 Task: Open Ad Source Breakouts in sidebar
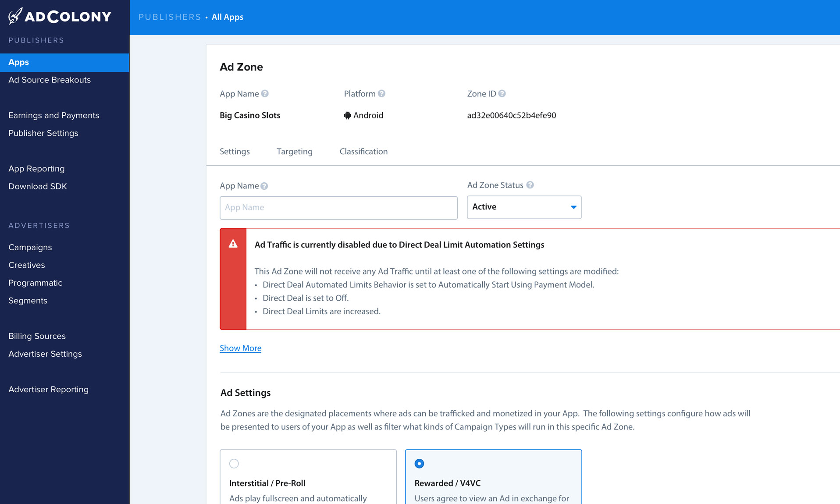click(50, 80)
